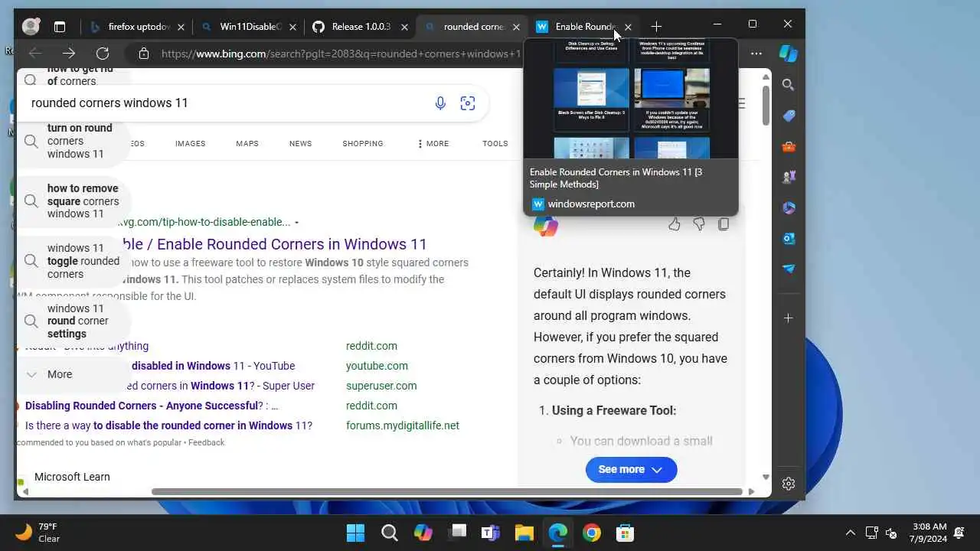
Task: Open the sidebar search icon
Action: (789, 85)
